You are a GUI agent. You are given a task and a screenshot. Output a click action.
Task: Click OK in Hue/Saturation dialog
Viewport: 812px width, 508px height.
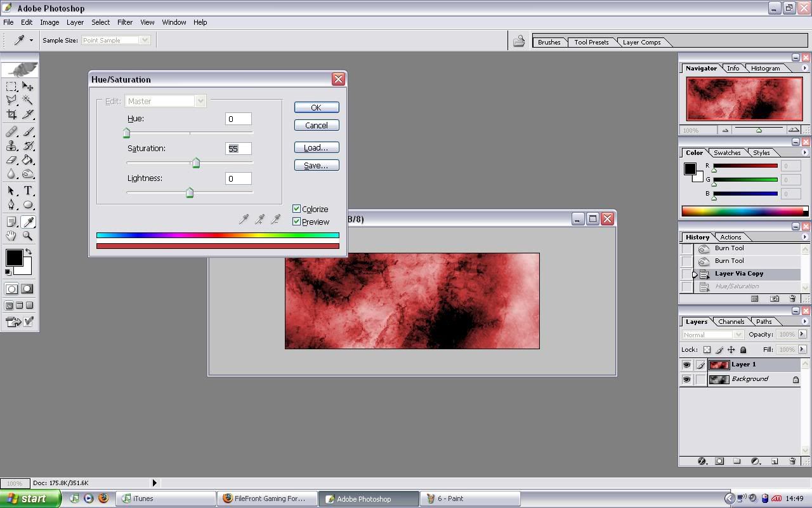point(316,107)
